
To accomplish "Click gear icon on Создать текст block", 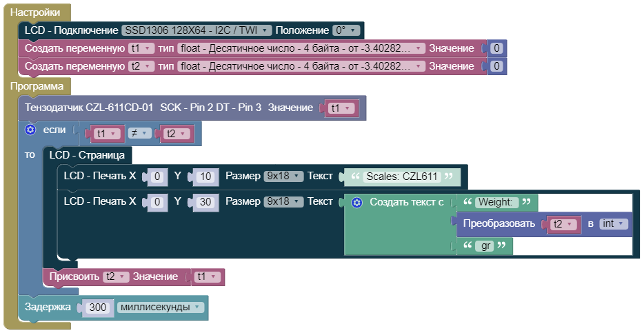I will (356, 202).
